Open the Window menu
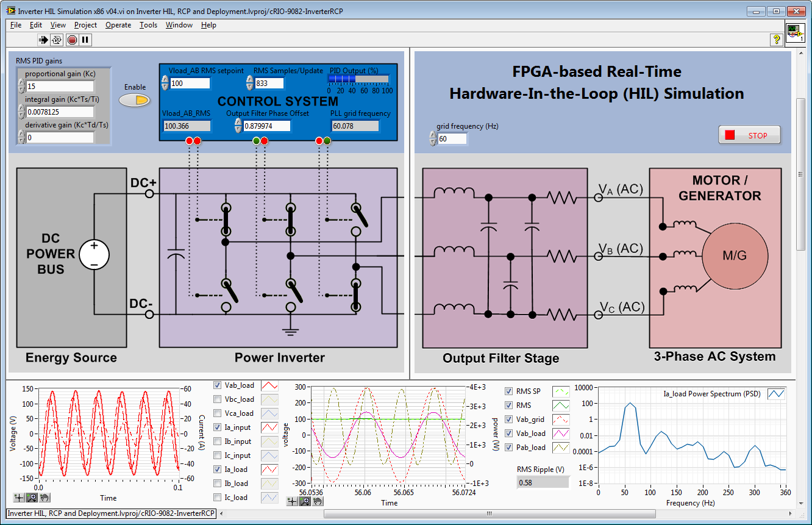Image resolution: width=812 pixels, height=525 pixels. (x=179, y=25)
